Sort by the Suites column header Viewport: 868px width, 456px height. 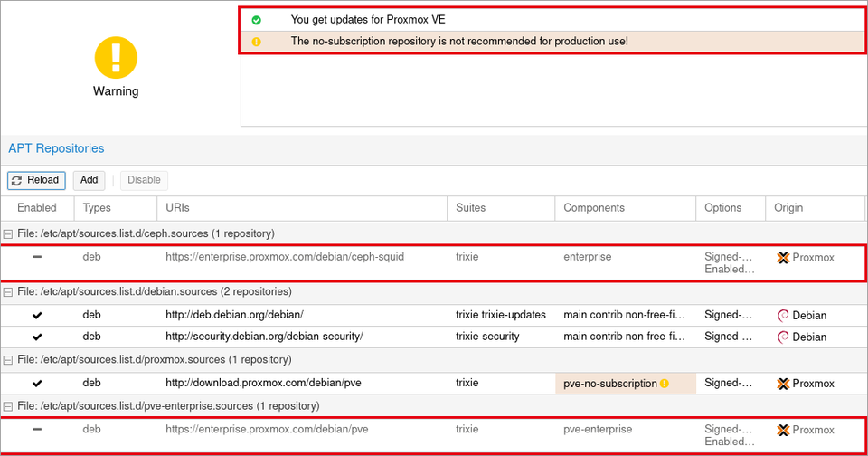(x=501, y=208)
